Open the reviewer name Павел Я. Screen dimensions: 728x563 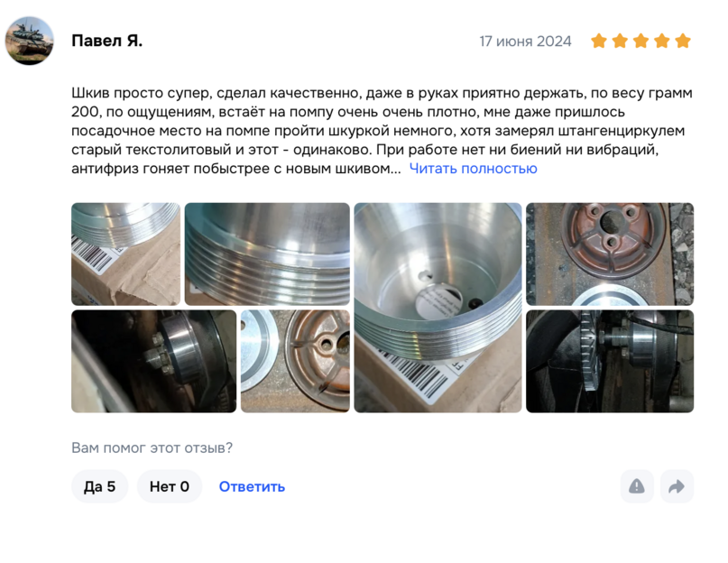point(106,41)
